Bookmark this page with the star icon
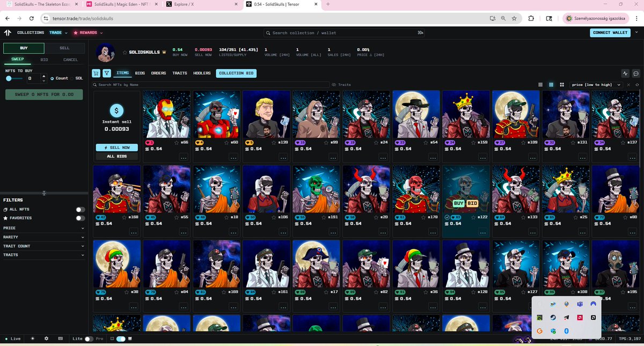Image resolution: width=644 pixels, height=346 pixels. coord(514,18)
